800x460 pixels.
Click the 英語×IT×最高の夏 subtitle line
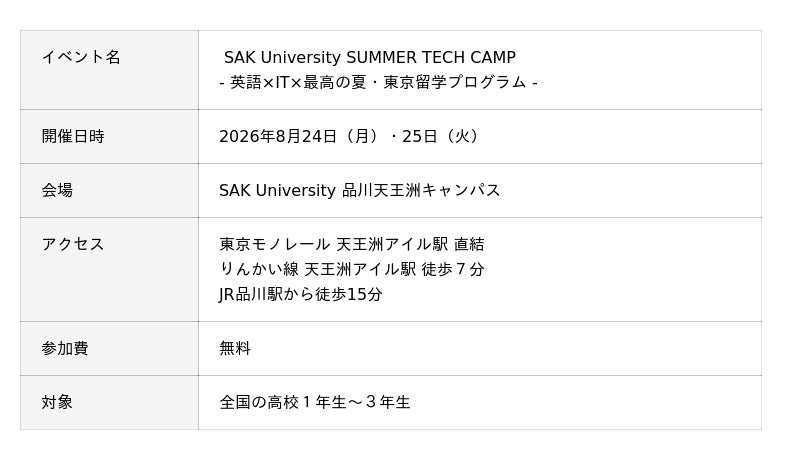point(378,83)
